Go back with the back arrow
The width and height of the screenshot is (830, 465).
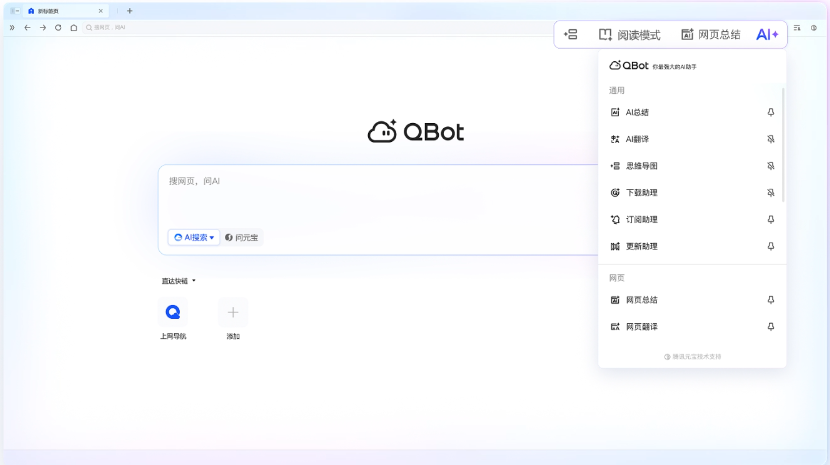[28, 28]
